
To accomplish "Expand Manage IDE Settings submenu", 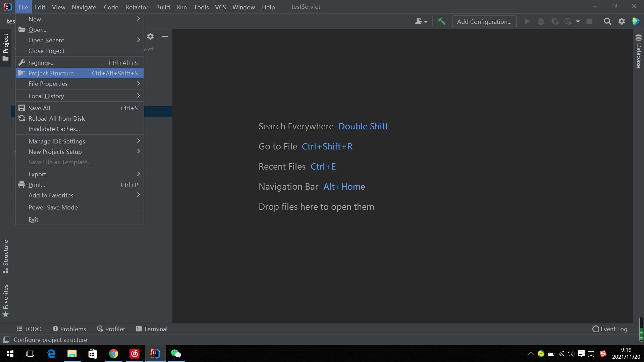I will click(x=80, y=141).
